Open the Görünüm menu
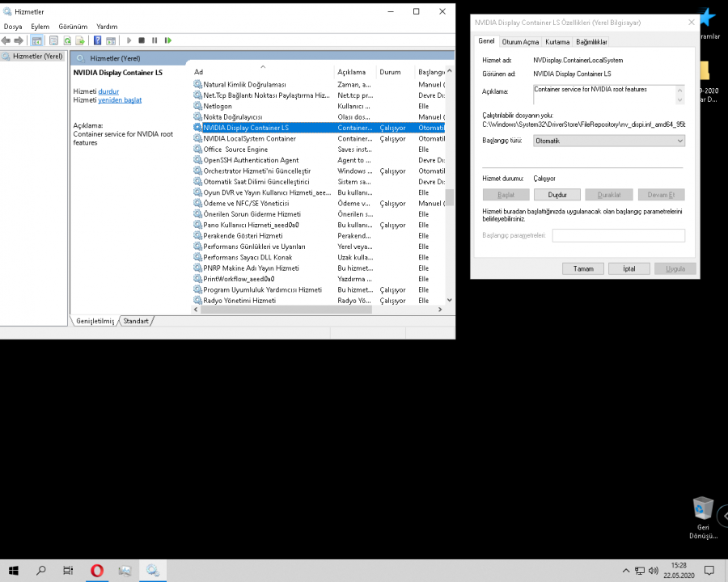 tap(73, 27)
